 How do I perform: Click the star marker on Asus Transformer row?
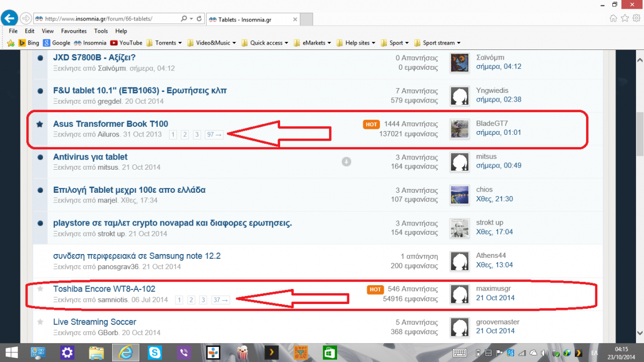[40, 124]
